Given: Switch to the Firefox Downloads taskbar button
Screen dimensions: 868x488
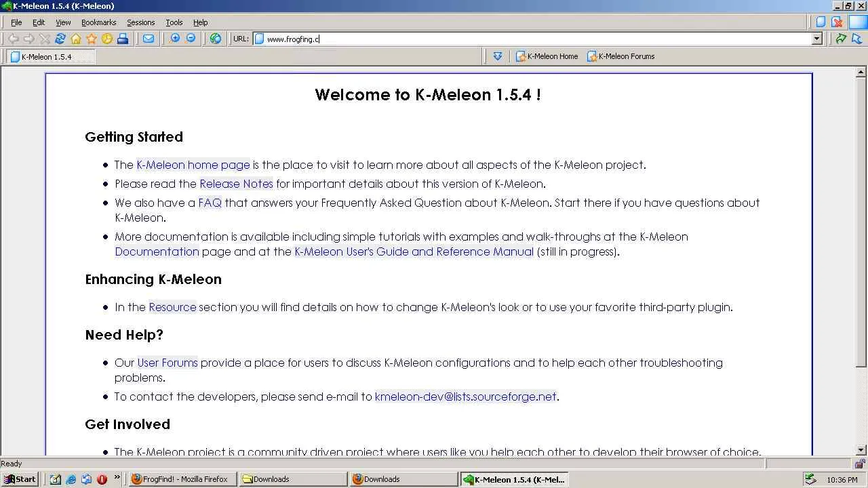Looking at the screenshot, I should click(x=404, y=479).
